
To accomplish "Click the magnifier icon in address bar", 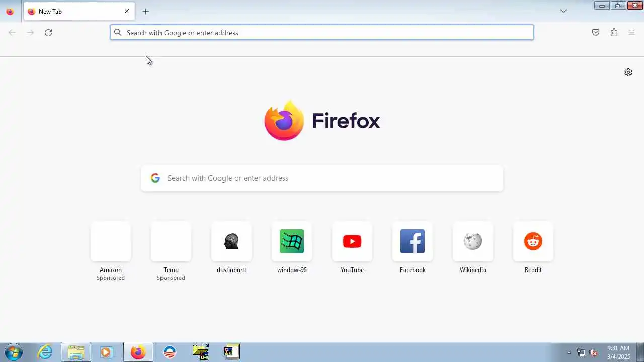I will (x=118, y=33).
